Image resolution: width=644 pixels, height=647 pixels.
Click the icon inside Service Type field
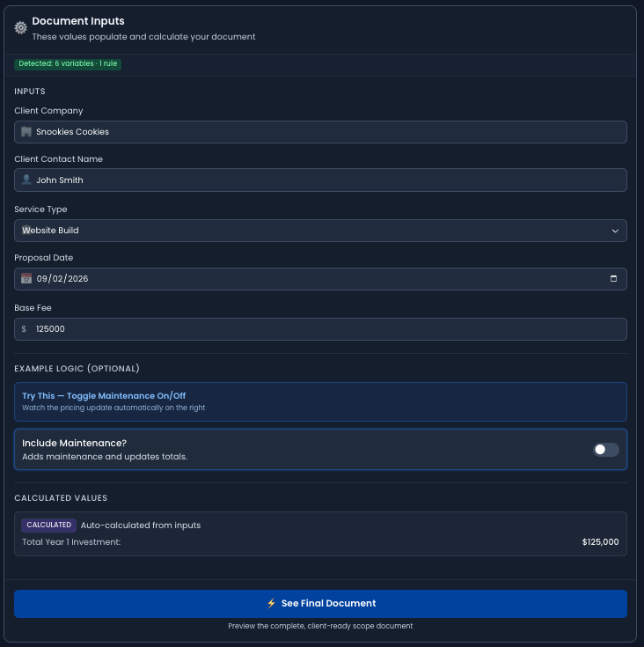[x=26, y=231]
